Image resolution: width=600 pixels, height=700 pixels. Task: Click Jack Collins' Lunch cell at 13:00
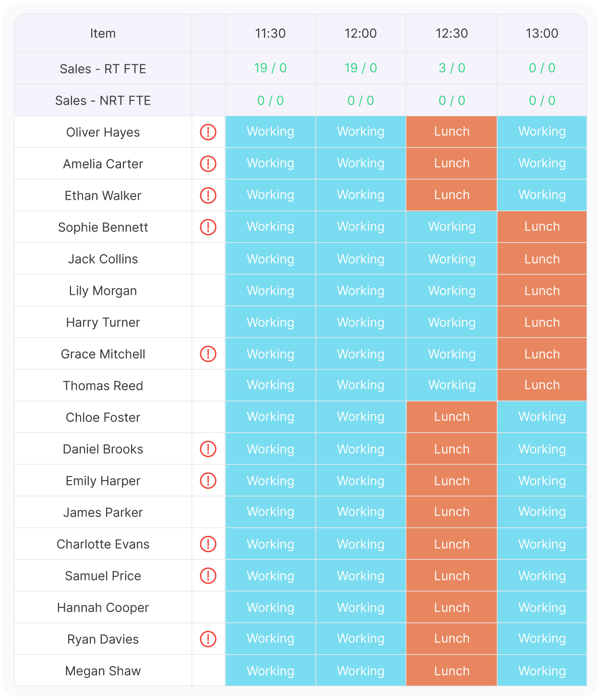[542, 259]
